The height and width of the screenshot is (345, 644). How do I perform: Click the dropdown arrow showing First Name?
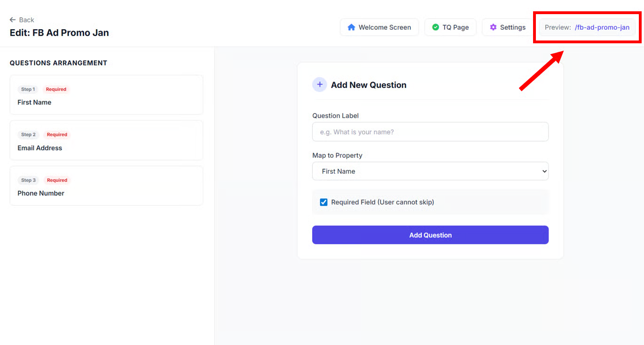544,171
